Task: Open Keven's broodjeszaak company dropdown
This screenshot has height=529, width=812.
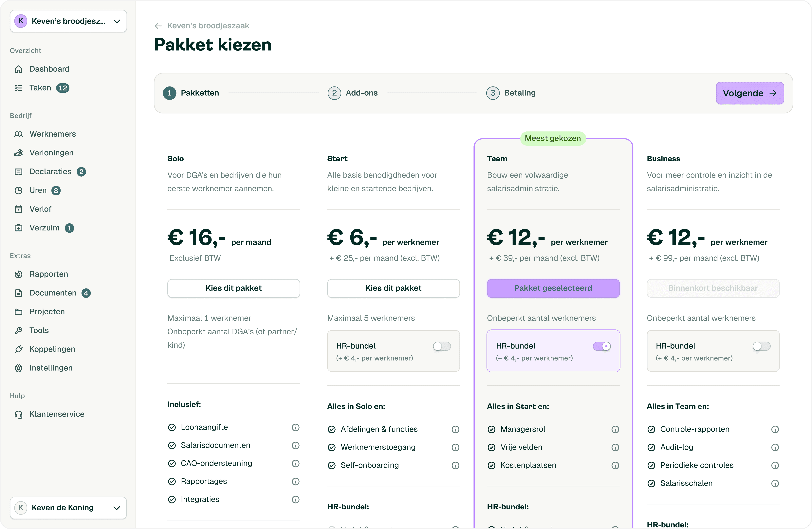Action: pos(68,21)
